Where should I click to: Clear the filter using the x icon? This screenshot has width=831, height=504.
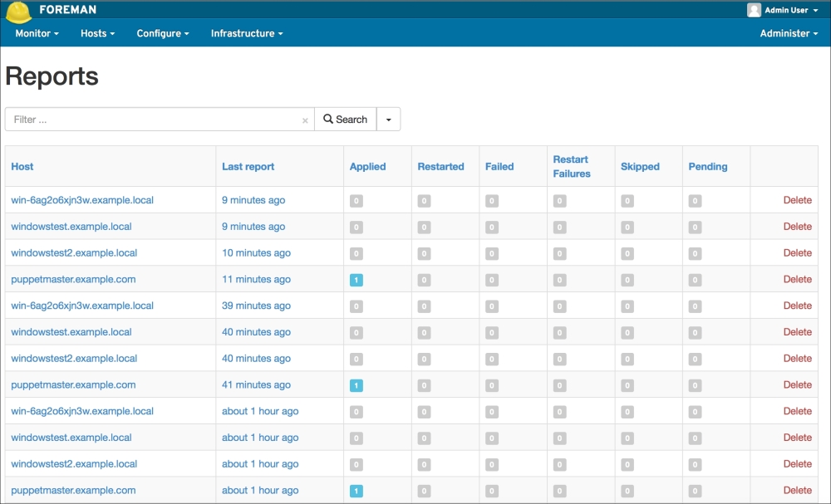[305, 120]
